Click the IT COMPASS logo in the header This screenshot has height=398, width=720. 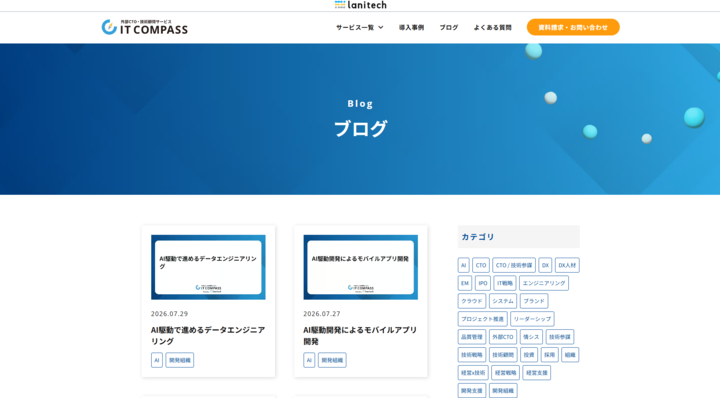[x=145, y=28]
